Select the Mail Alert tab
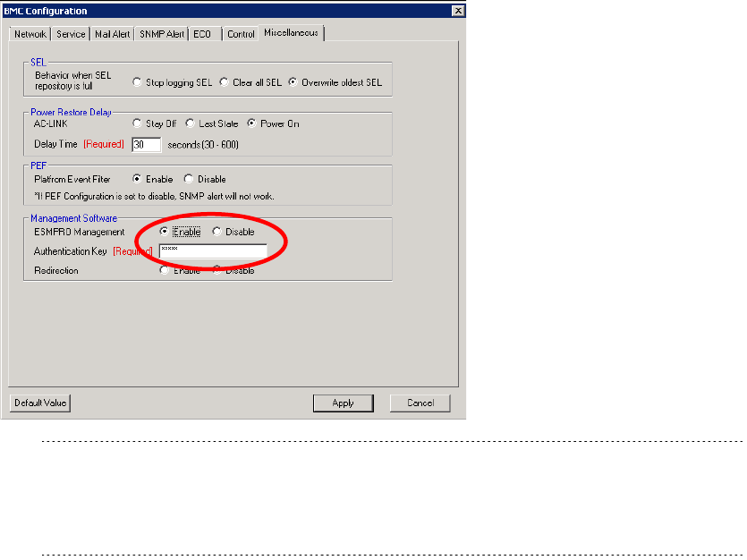This screenshot has height=560, width=747. click(113, 34)
